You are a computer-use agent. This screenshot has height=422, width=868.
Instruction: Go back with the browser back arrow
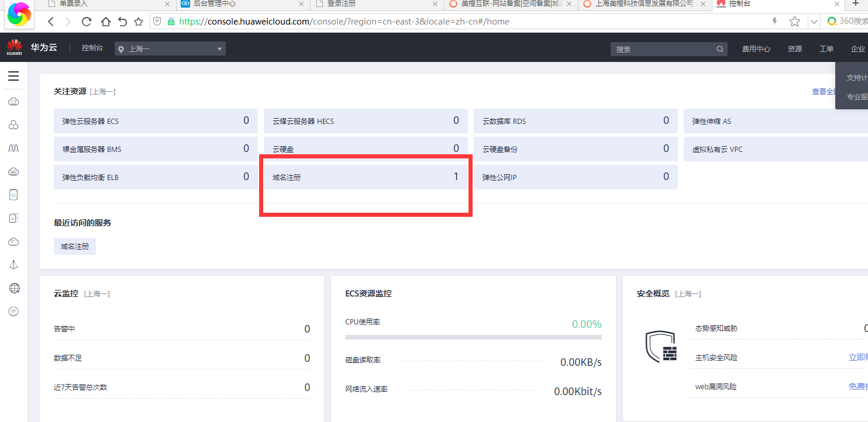(51, 22)
